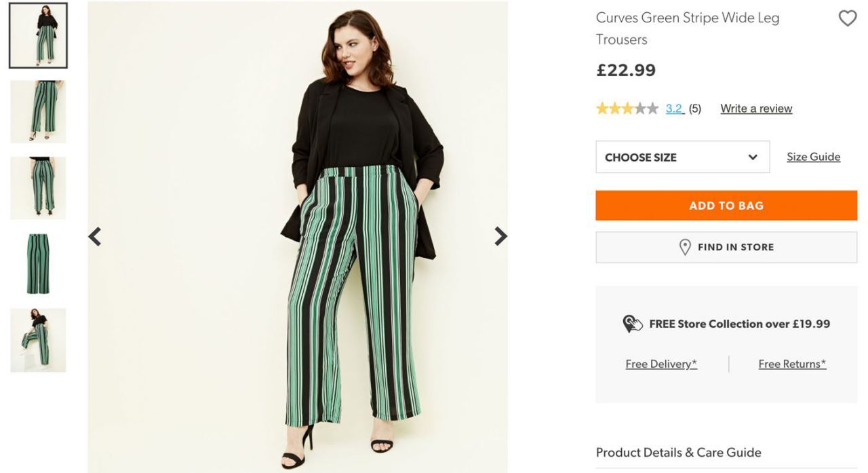Click the Free Delivery link
This screenshot has height=473, width=868.
coord(661,364)
